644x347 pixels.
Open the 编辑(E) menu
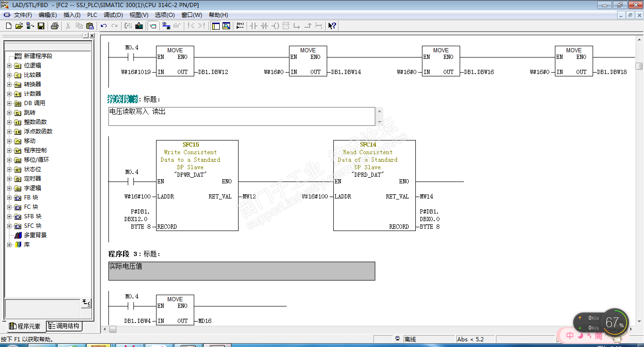pyautogui.click(x=48, y=15)
